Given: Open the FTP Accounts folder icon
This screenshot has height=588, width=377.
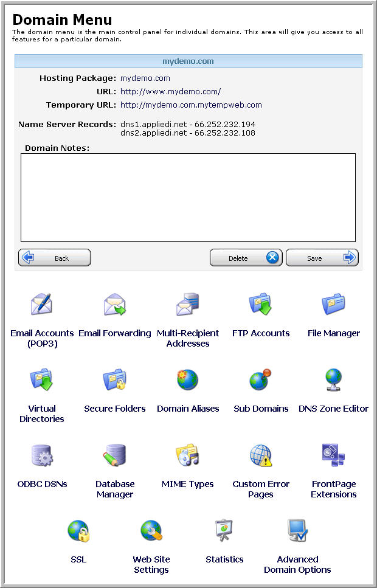Looking at the screenshot, I should tap(260, 304).
